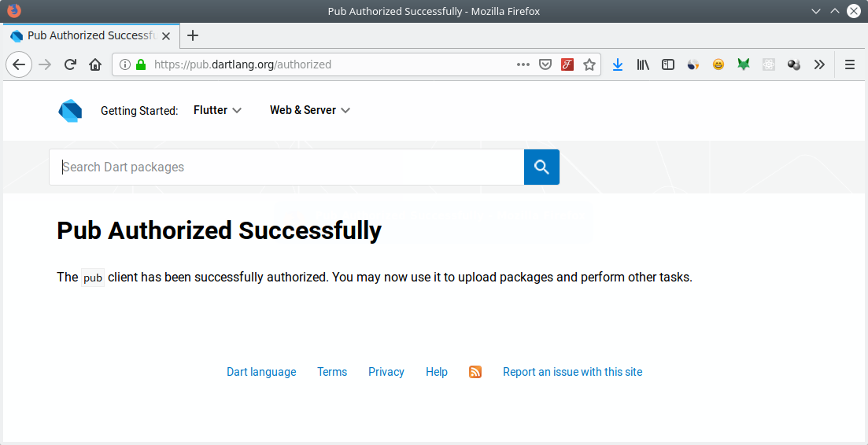The height and width of the screenshot is (445, 868).
Task: Open the Report an issue with this site link
Action: click(572, 372)
